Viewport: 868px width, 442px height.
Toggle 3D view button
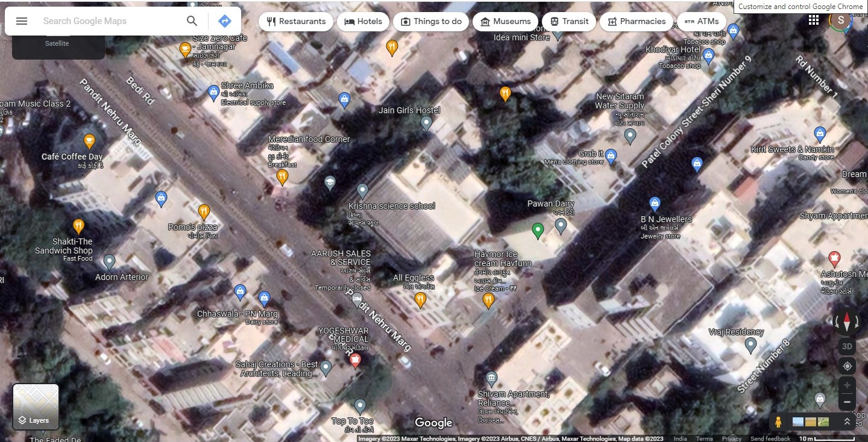point(847,346)
